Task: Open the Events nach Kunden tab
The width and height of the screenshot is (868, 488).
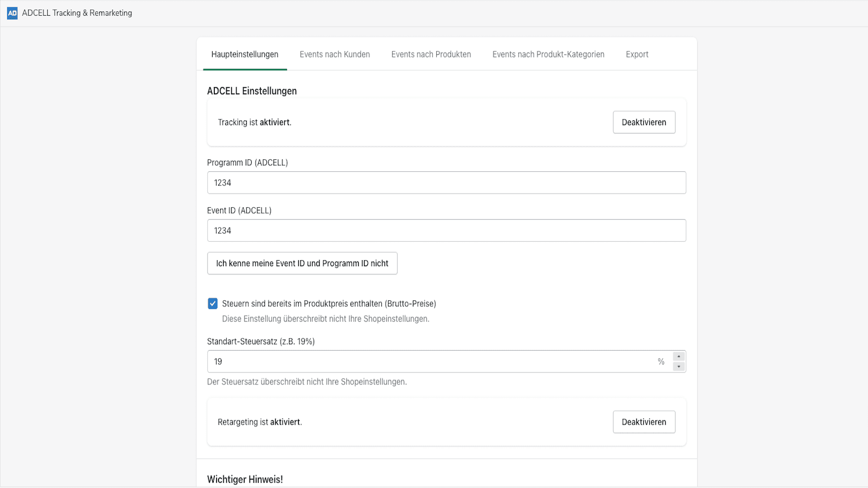Action: click(335, 54)
